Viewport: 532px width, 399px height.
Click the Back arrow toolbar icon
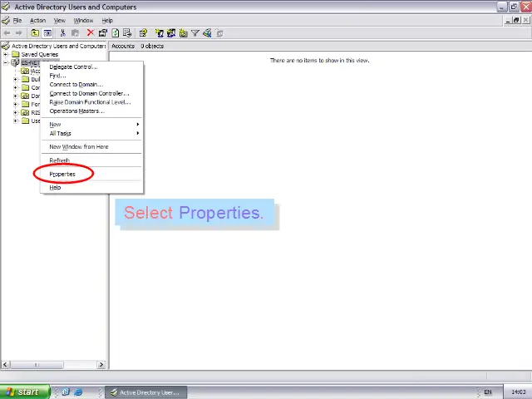coord(7,33)
